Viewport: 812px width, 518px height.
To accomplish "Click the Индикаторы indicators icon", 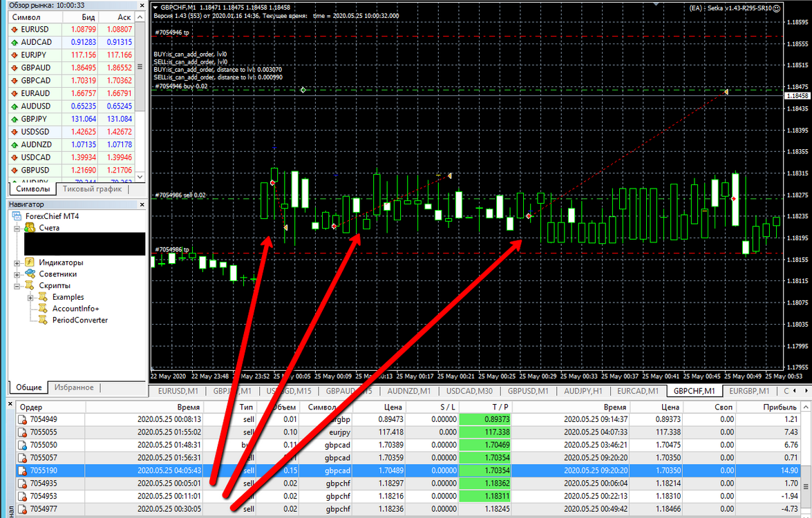I will pos(30,262).
